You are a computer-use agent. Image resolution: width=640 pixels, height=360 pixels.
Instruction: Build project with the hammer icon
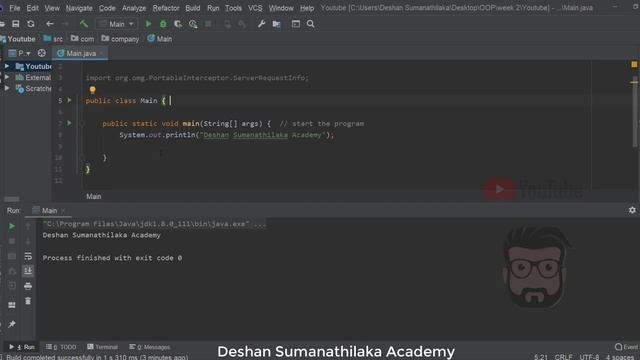click(84, 24)
